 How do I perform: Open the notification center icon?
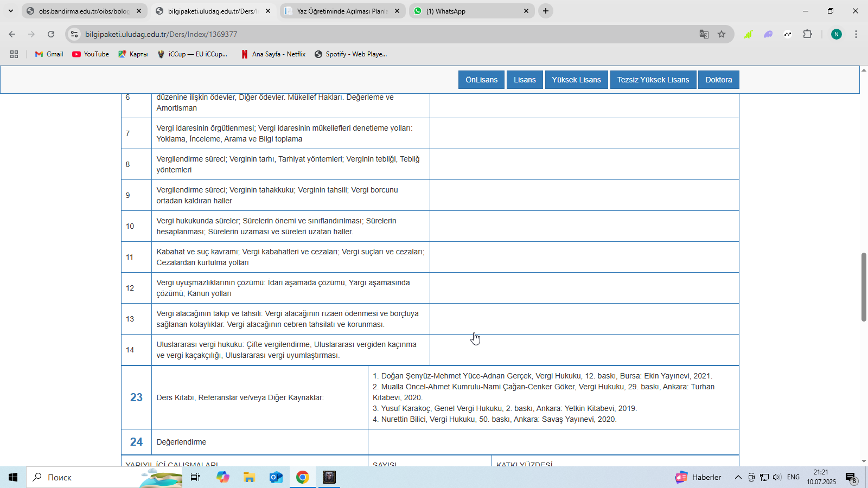pos(851,477)
